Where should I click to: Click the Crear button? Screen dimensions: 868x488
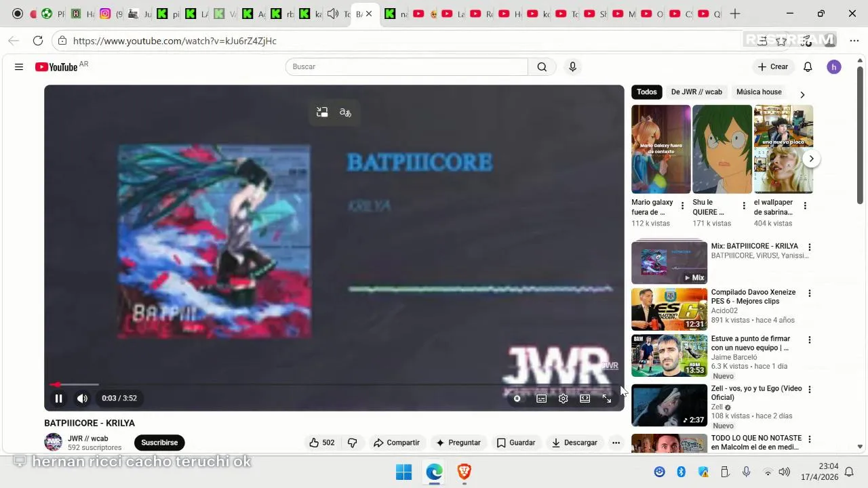(x=773, y=66)
